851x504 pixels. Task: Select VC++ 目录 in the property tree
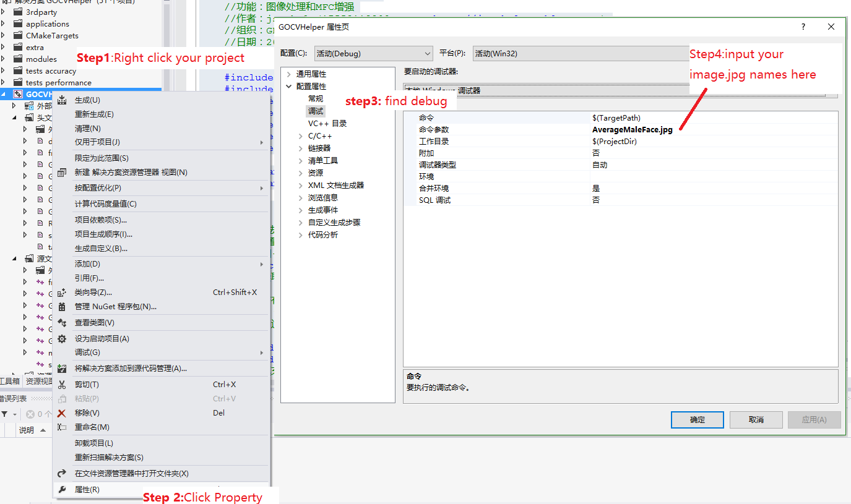tap(327, 124)
